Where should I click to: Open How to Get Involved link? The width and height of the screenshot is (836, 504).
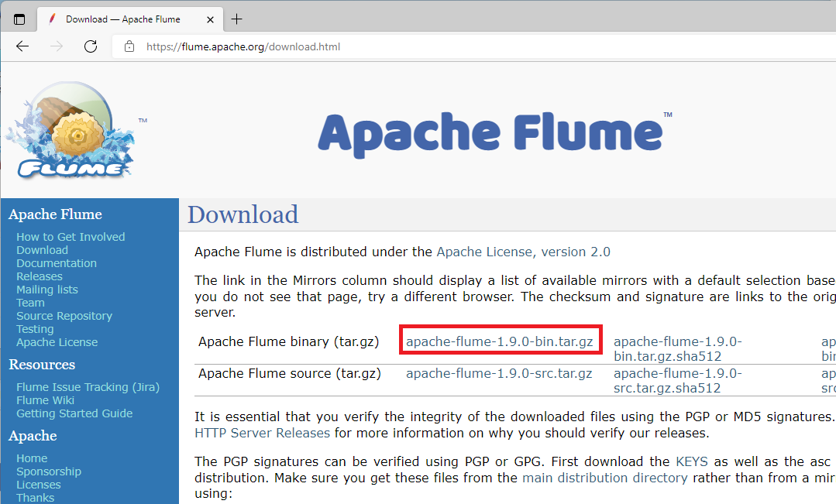pos(71,237)
